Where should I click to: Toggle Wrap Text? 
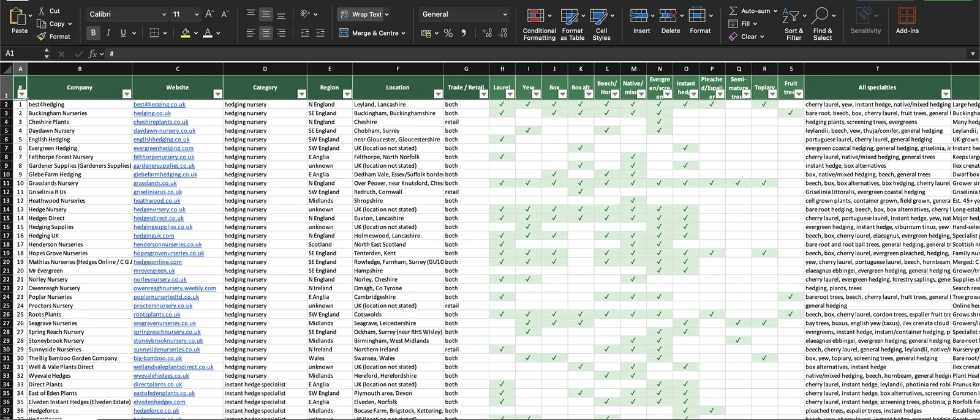pyautogui.click(x=364, y=14)
